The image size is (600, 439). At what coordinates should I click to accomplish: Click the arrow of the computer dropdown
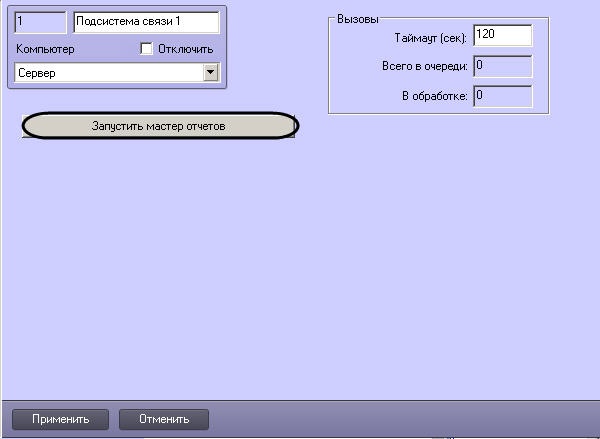210,73
